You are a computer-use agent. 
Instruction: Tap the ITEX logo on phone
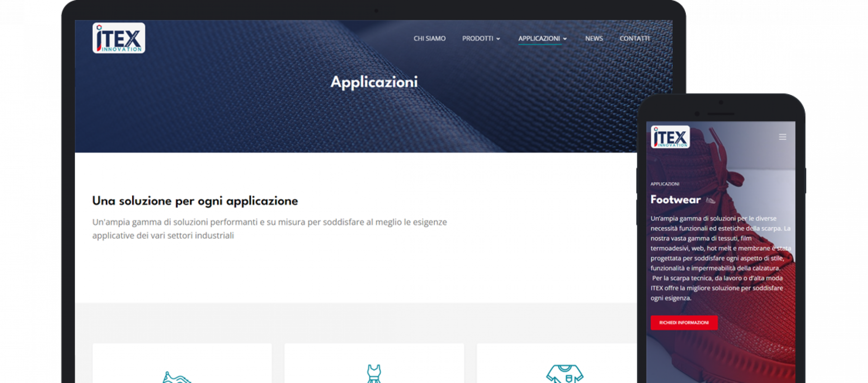tap(670, 137)
